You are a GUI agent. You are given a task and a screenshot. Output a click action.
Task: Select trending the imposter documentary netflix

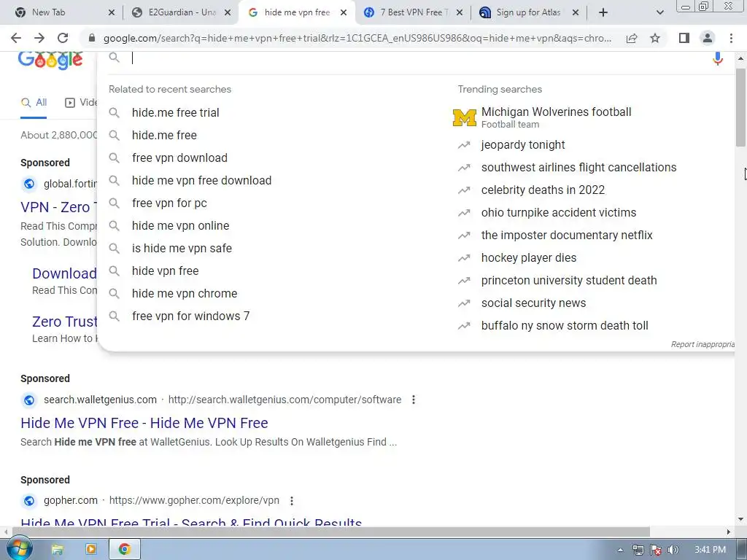click(566, 236)
